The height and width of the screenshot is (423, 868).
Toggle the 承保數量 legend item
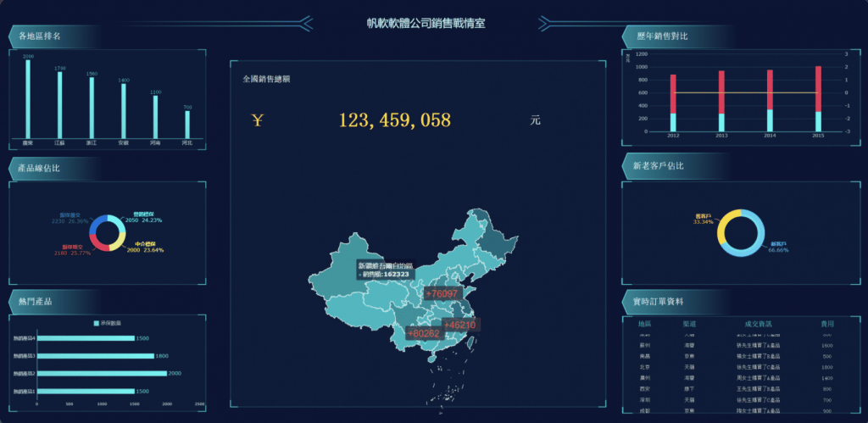pyautogui.click(x=108, y=323)
